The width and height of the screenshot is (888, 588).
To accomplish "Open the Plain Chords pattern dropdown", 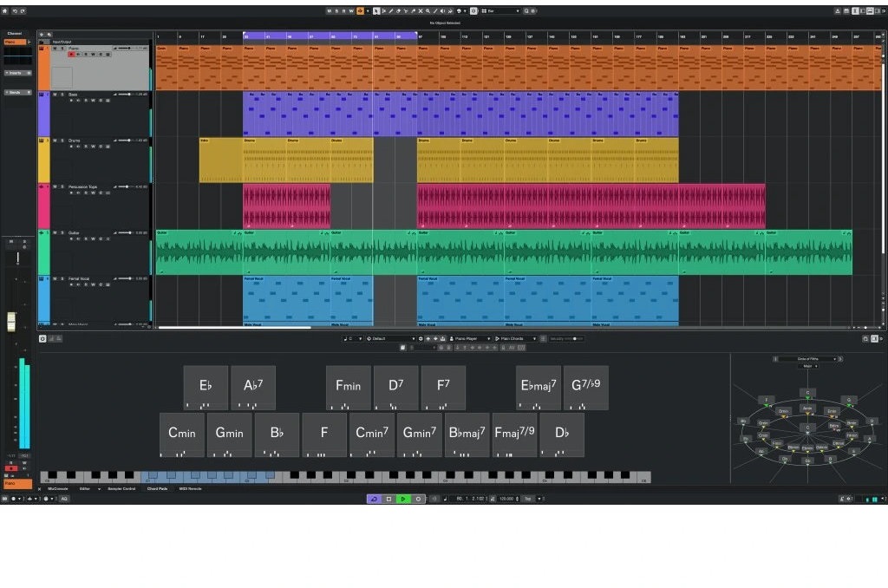I will tap(515, 339).
